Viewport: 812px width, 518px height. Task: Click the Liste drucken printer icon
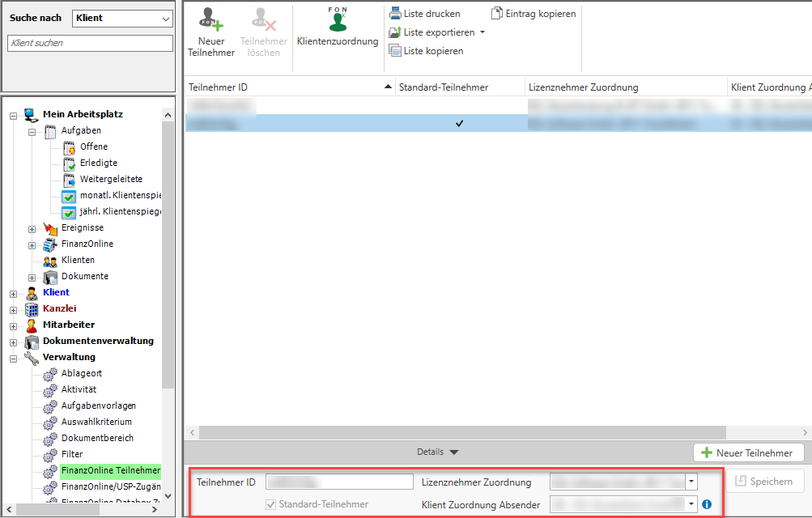coord(395,14)
